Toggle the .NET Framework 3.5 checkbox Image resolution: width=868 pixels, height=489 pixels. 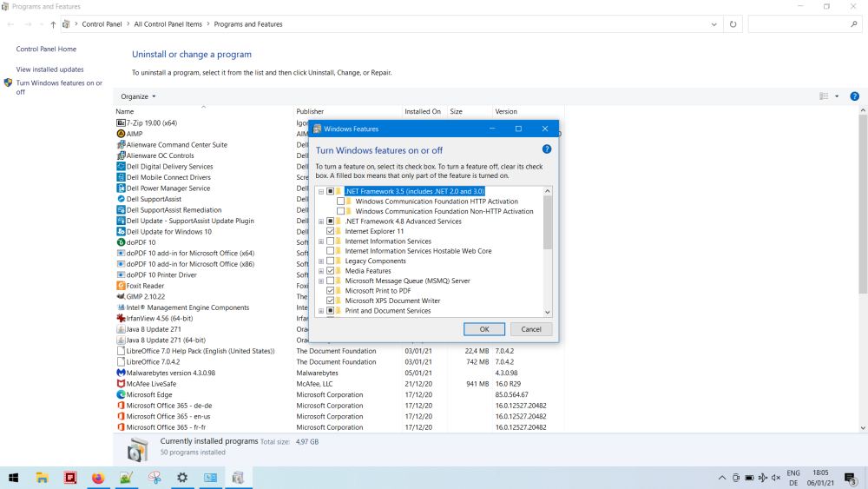331,191
